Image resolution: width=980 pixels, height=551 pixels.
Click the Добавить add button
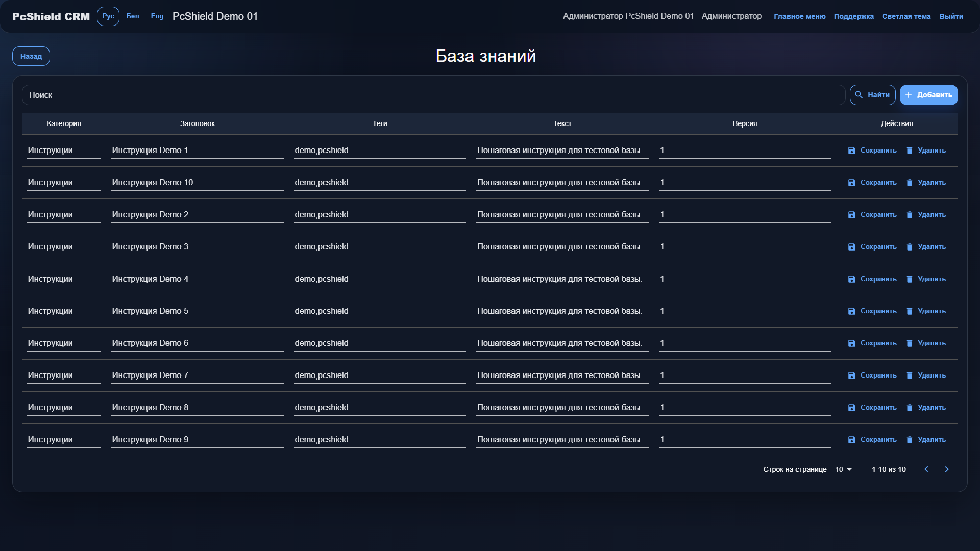(x=929, y=95)
